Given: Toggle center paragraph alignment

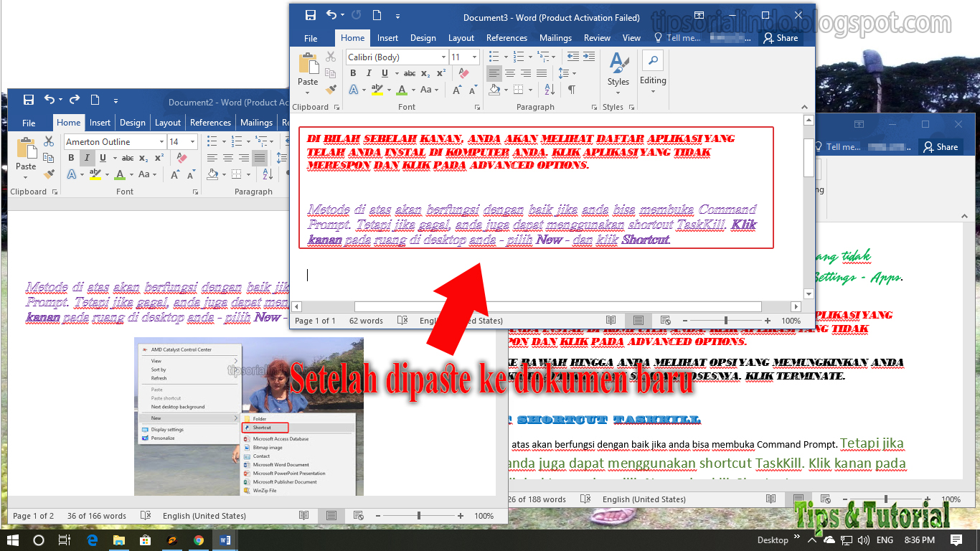Looking at the screenshot, I should [x=510, y=73].
